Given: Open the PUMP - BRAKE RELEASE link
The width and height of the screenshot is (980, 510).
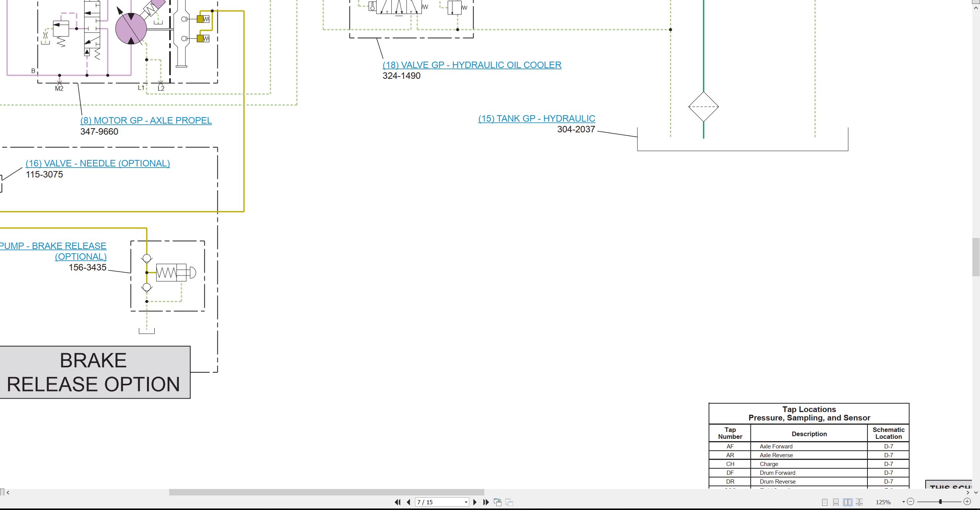Looking at the screenshot, I should coord(53,246).
